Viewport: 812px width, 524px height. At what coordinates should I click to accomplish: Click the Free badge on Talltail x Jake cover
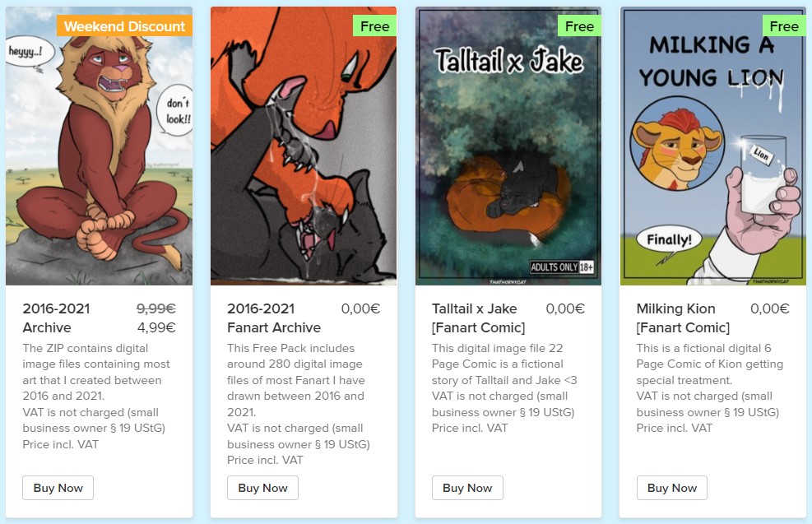(x=579, y=26)
